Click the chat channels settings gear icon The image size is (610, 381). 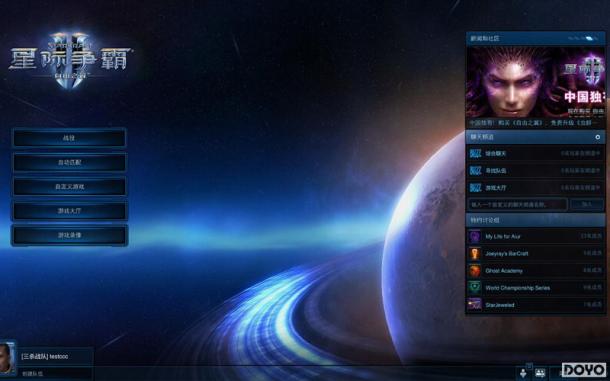tap(598, 137)
